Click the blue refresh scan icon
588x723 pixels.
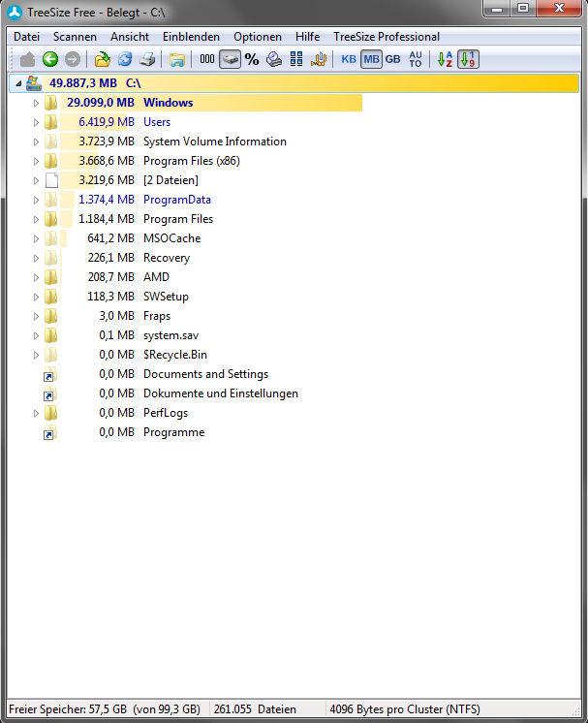125,59
